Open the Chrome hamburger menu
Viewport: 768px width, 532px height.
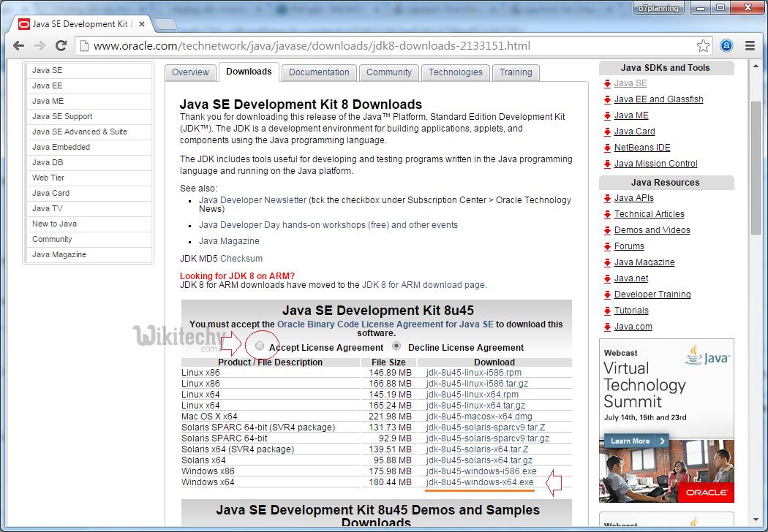750,45
